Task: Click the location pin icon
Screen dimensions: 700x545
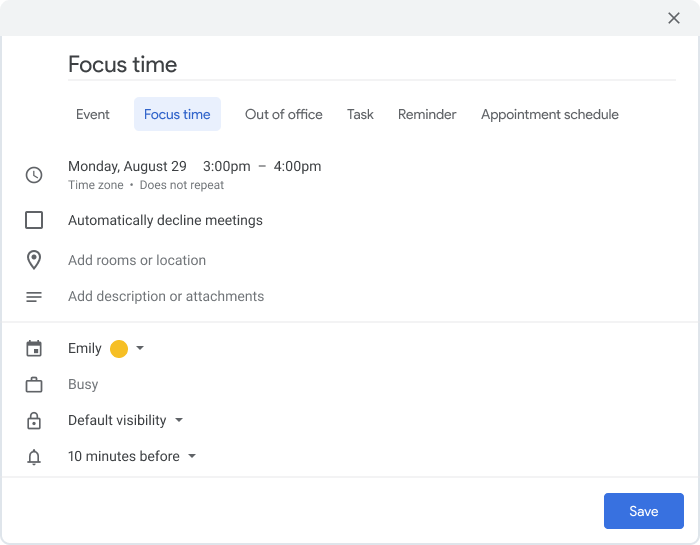Action: (x=34, y=260)
